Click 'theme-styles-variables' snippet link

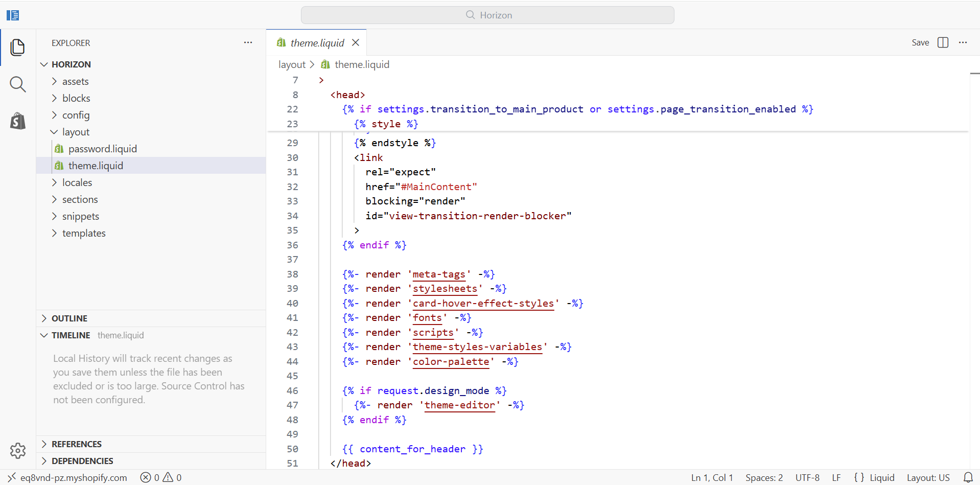coord(477,347)
